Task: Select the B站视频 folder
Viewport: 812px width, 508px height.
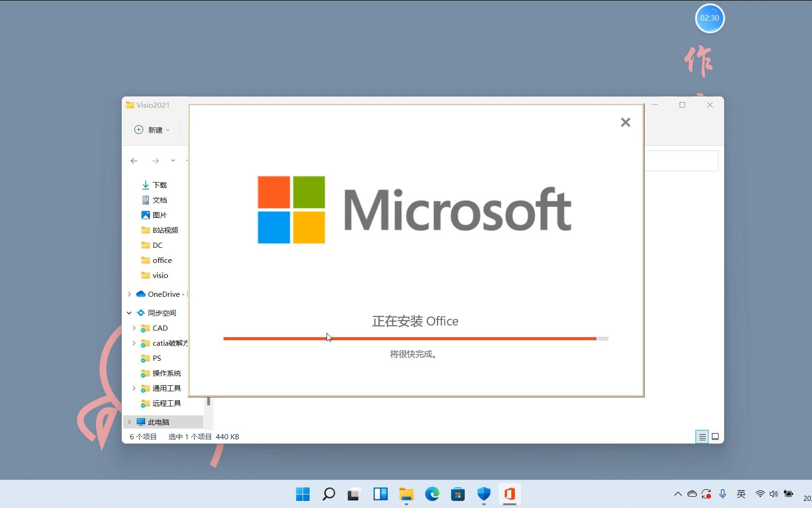Action: click(x=160, y=230)
